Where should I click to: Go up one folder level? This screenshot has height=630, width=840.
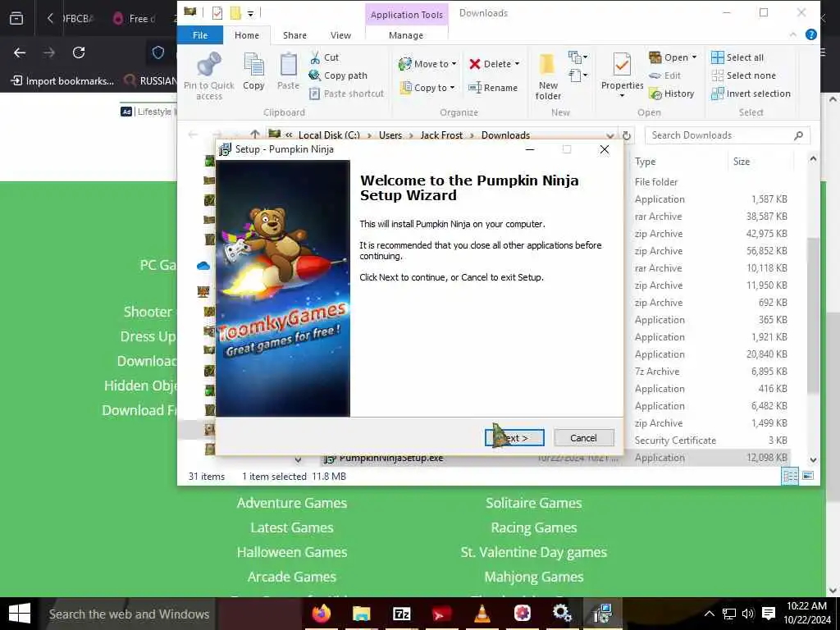(x=255, y=135)
